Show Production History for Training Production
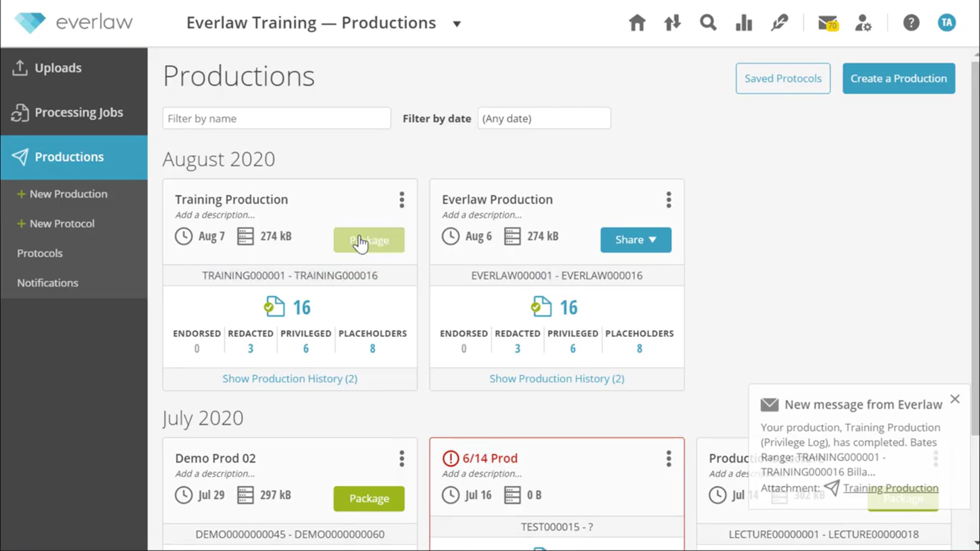 point(290,379)
